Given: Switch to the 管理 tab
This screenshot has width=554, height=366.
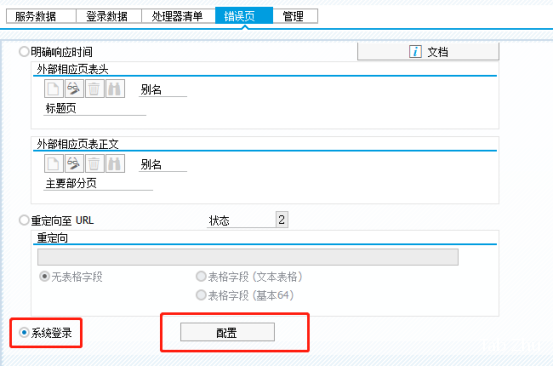Looking at the screenshot, I should pos(295,16).
